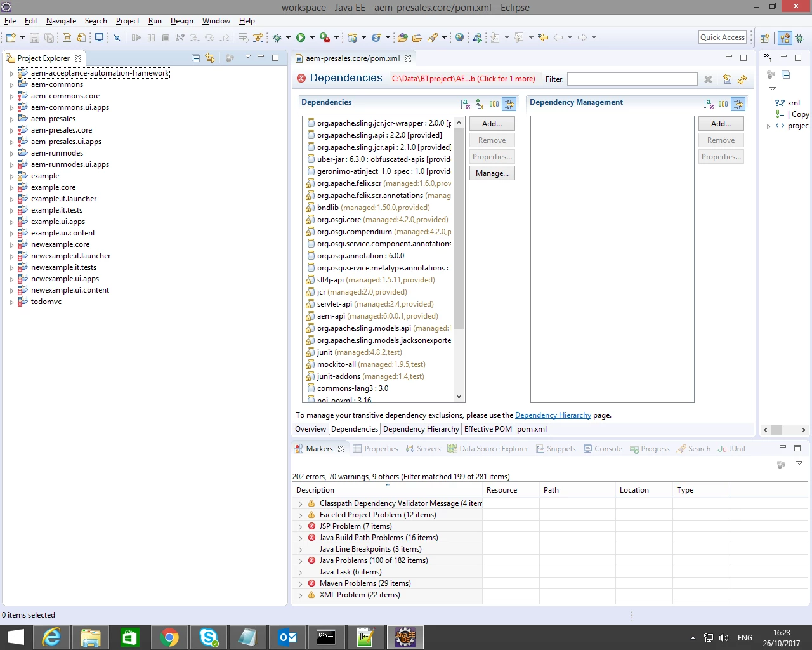Open the Run button dropdown arrow

[311, 37]
